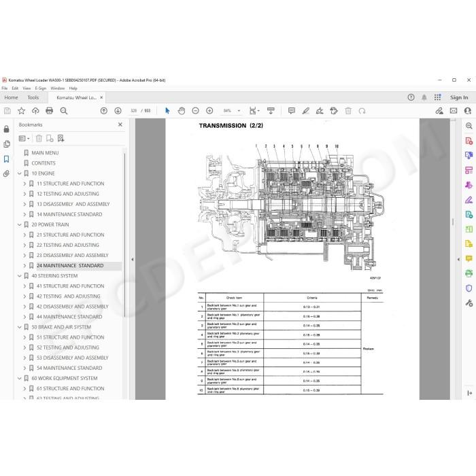Expand 11 STRUCTURE AND FUNCTION bookmark

pyautogui.click(x=24, y=184)
